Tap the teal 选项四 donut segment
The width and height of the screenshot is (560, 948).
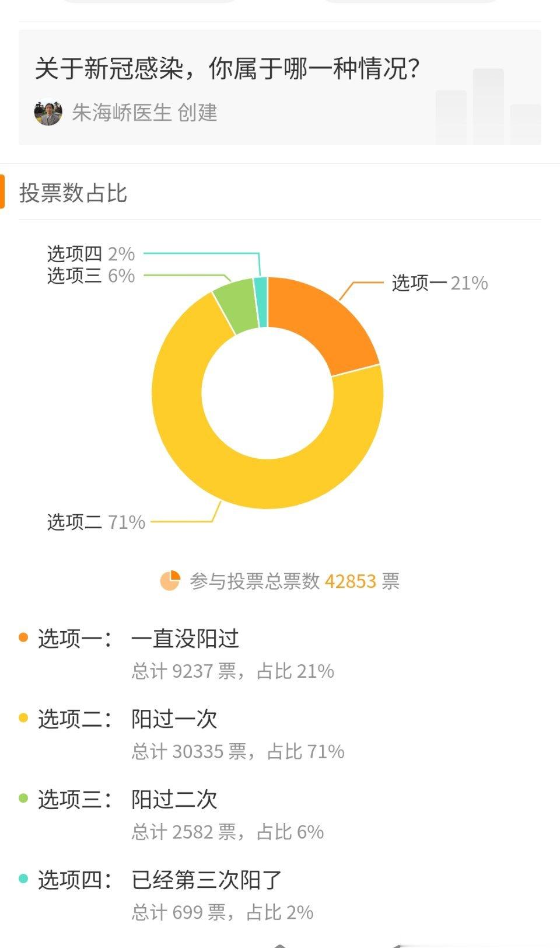pos(261,302)
